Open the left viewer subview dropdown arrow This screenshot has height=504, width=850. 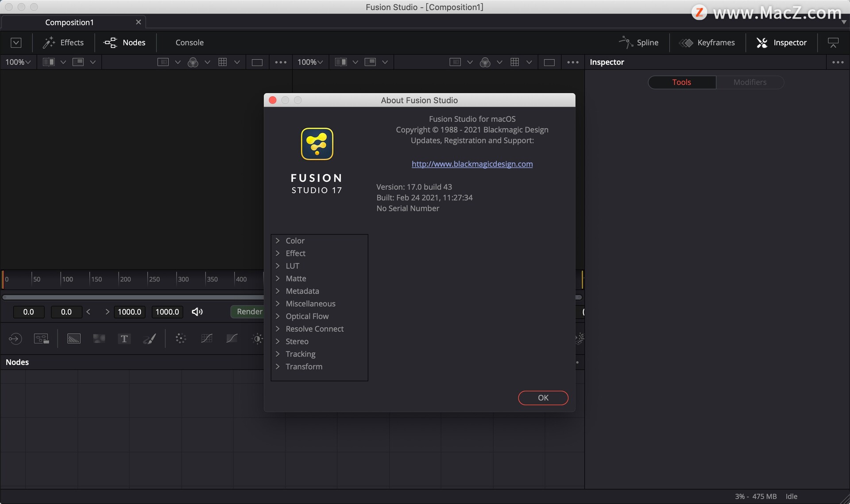coord(93,62)
